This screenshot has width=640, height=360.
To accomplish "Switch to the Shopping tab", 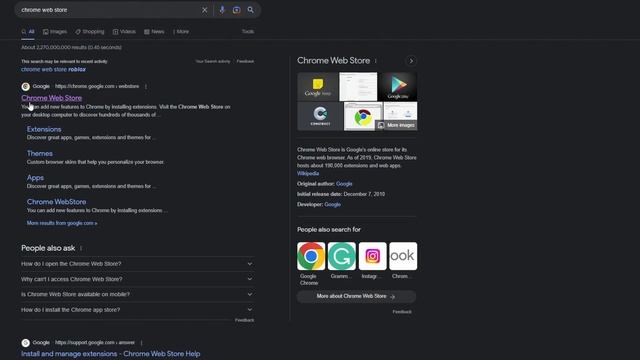I will click(90, 31).
